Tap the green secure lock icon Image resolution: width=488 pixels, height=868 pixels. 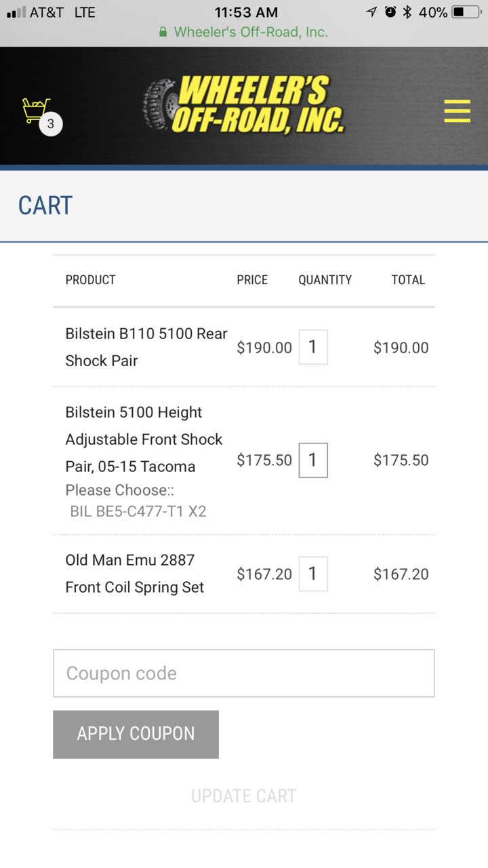163,32
